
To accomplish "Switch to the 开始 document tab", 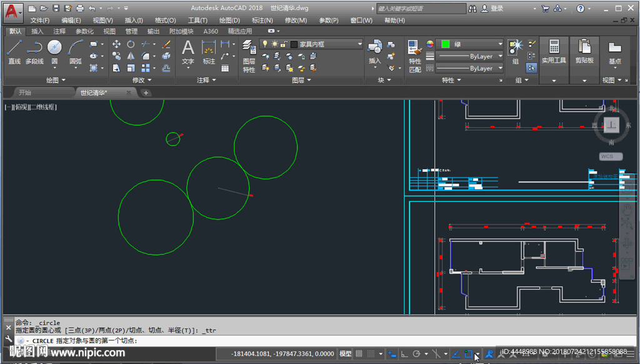I will pyautogui.click(x=25, y=93).
